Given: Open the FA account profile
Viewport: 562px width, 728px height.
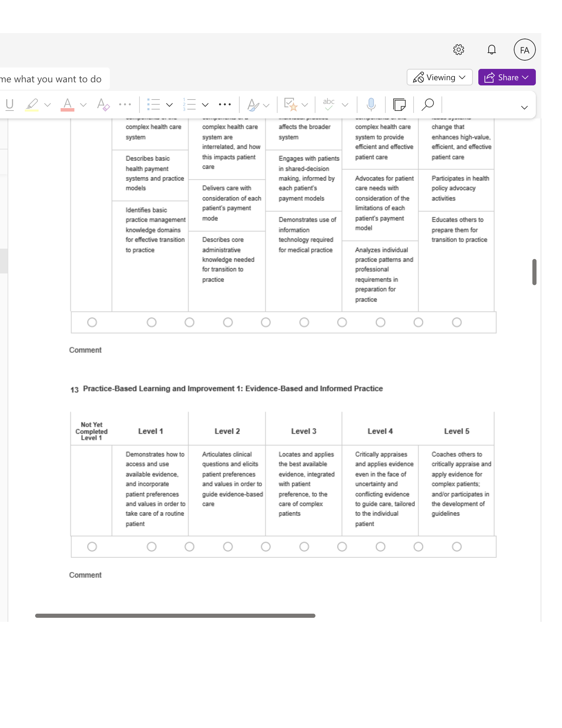Looking at the screenshot, I should [x=524, y=50].
